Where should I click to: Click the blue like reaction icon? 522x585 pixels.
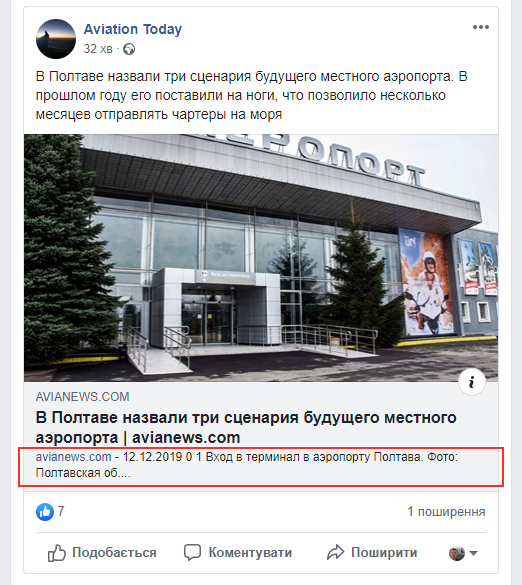pyautogui.click(x=45, y=512)
